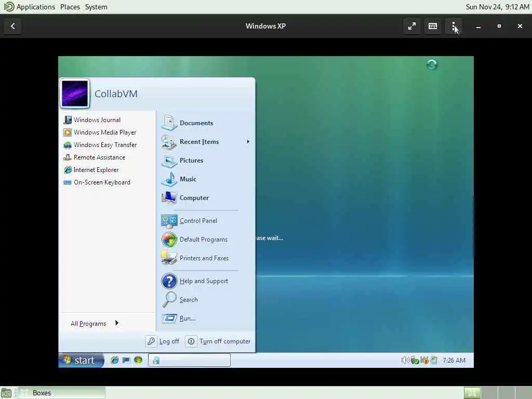Open the Music folder
Viewport: 532px width, 399px height.
179,179
